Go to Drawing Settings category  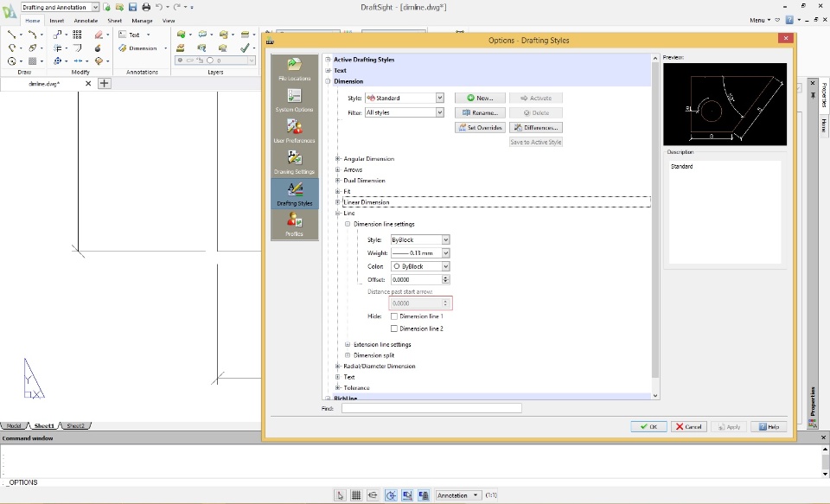coord(294,162)
